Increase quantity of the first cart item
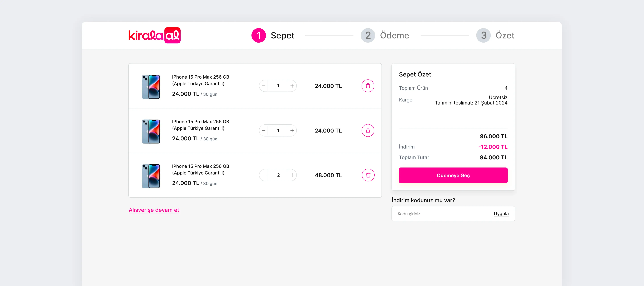 pyautogui.click(x=292, y=86)
